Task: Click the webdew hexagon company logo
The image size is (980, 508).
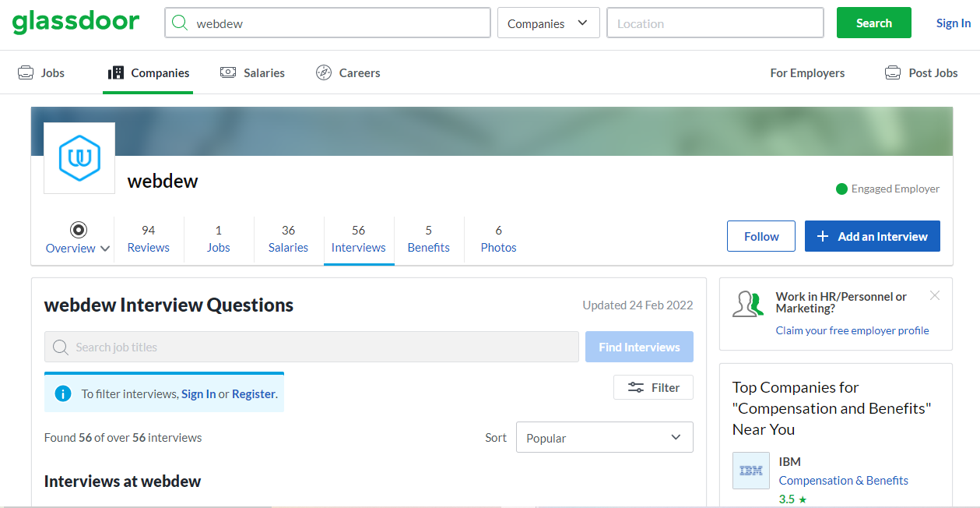Action: pos(79,157)
